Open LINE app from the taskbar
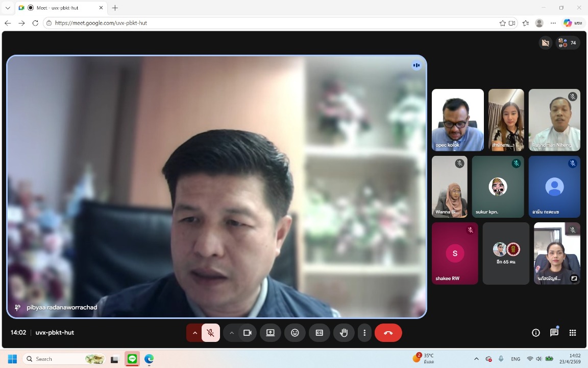Viewport: 588px width, 368px height. (x=132, y=359)
